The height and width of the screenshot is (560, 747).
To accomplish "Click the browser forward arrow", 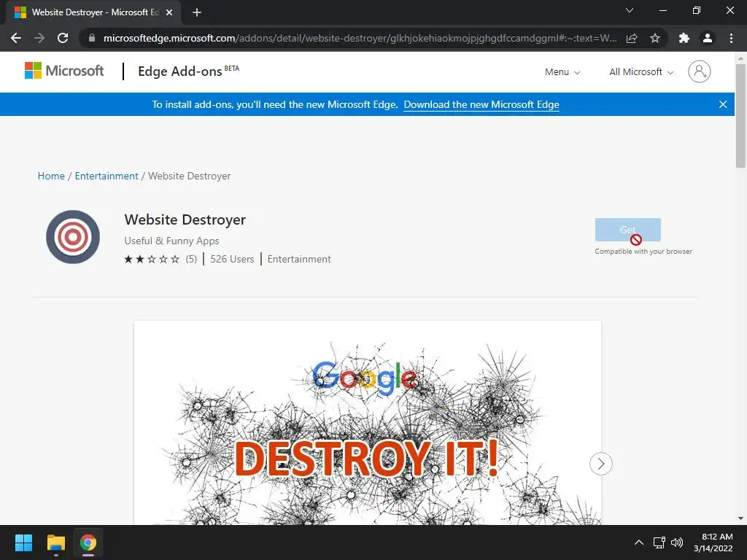I will [x=39, y=38].
